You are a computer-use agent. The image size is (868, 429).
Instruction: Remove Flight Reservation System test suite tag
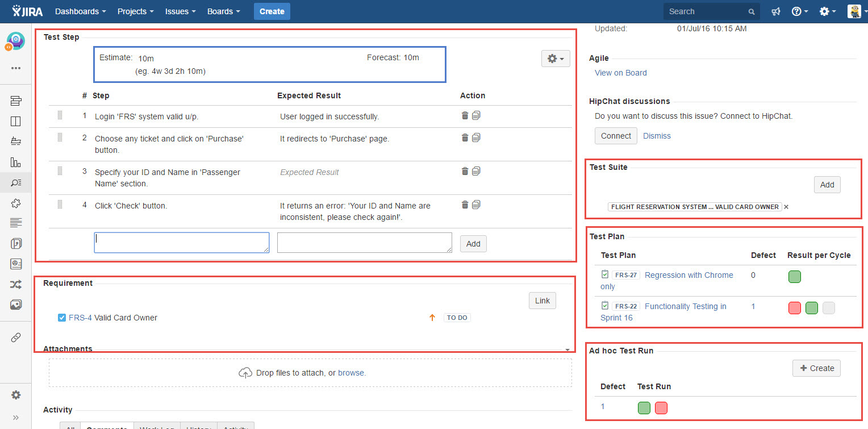tap(786, 207)
